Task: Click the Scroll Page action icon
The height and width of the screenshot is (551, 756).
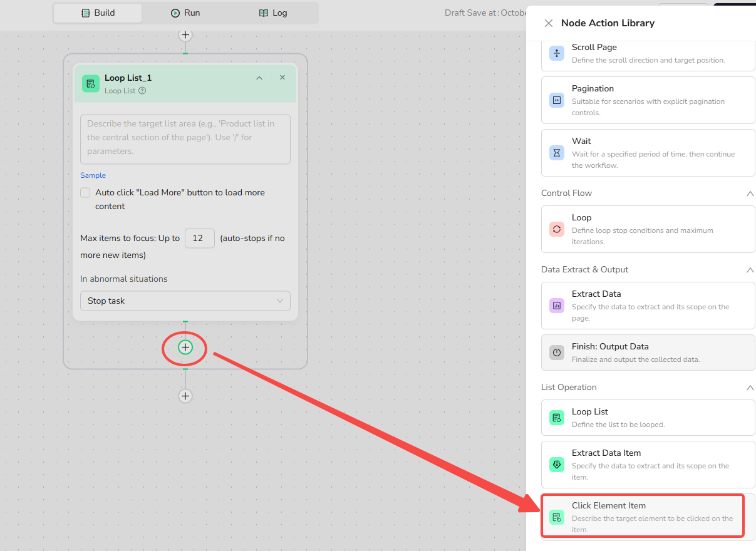Action: (x=557, y=53)
